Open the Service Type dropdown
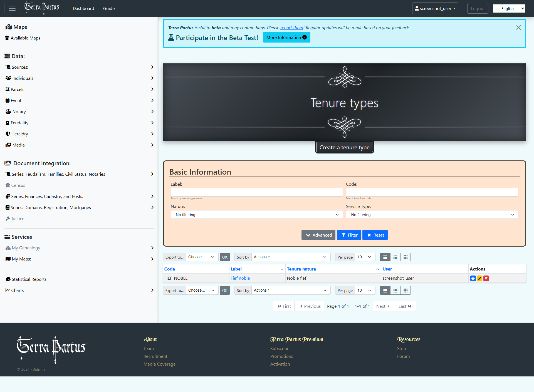Image resolution: width=534 pixels, height=392 pixels. click(x=432, y=215)
